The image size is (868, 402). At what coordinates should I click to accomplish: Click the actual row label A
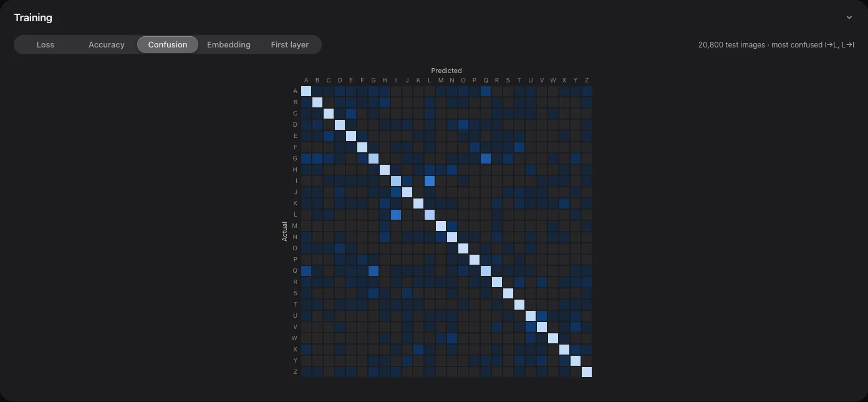pos(296,91)
